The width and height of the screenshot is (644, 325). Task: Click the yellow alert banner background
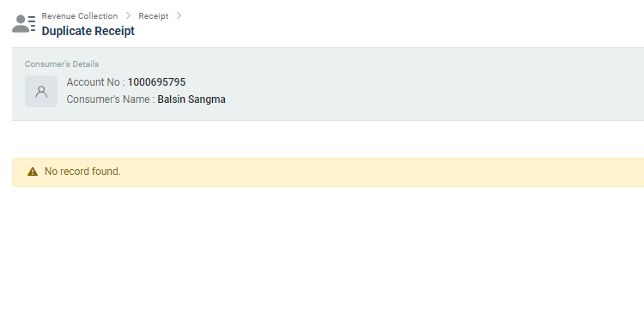point(369,172)
